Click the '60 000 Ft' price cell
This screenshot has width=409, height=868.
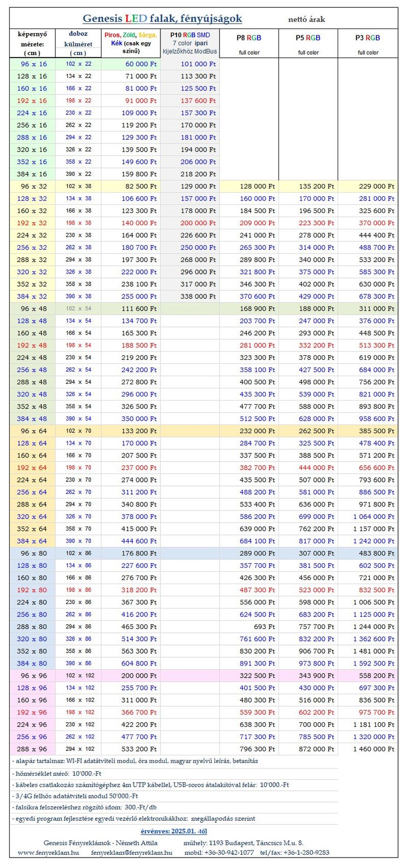(x=131, y=64)
